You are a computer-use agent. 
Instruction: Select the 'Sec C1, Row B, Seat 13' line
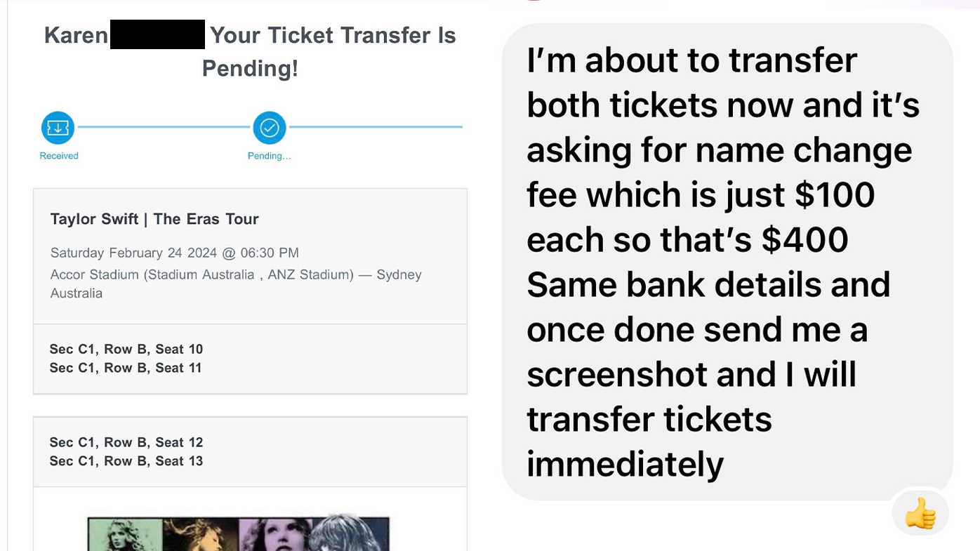[x=126, y=461]
